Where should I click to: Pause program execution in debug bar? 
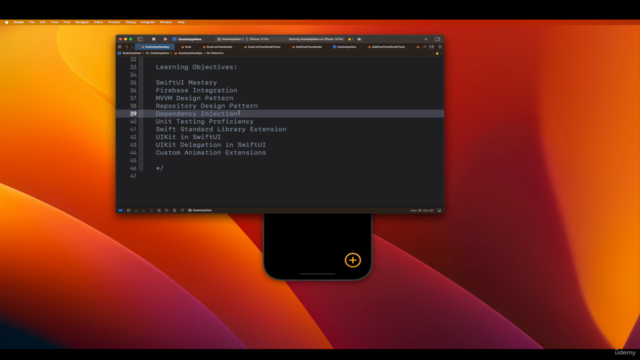point(128,210)
